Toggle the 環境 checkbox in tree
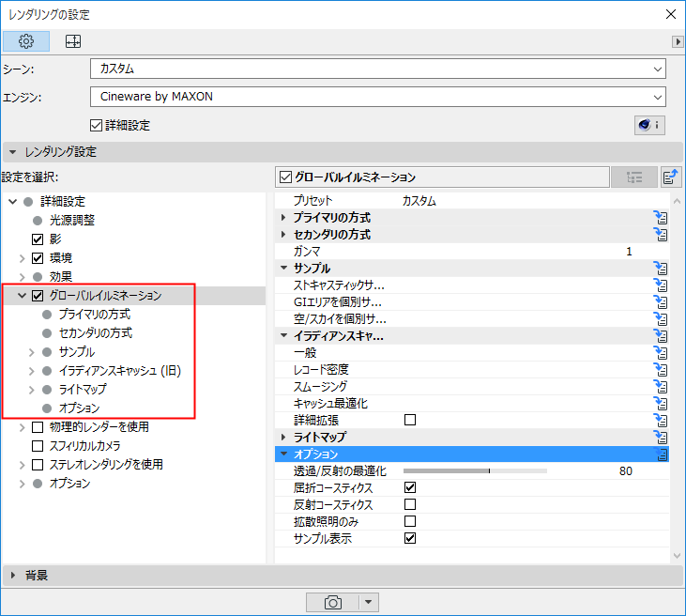 click(38, 258)
